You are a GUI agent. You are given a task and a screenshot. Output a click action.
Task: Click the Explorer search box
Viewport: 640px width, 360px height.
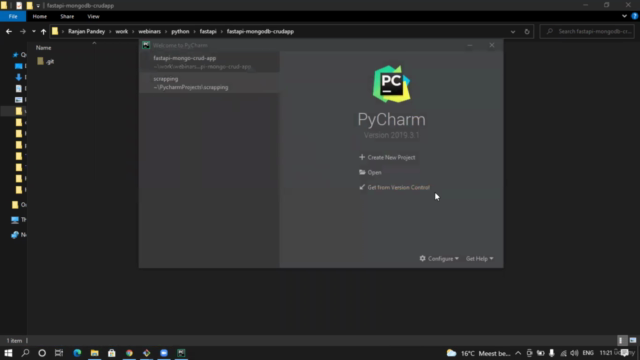587,31
